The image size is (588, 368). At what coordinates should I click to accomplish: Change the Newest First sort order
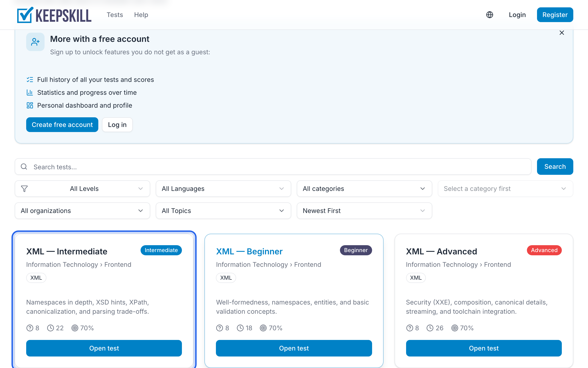pos(364,211)
